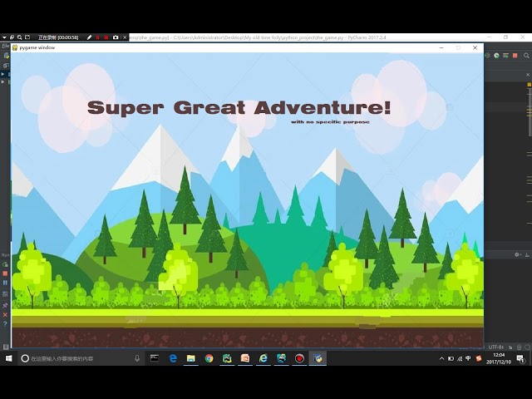The image size is (532, 399).
Task: Open help via the blue question mark icon
Action: click(x=5, y=324)
